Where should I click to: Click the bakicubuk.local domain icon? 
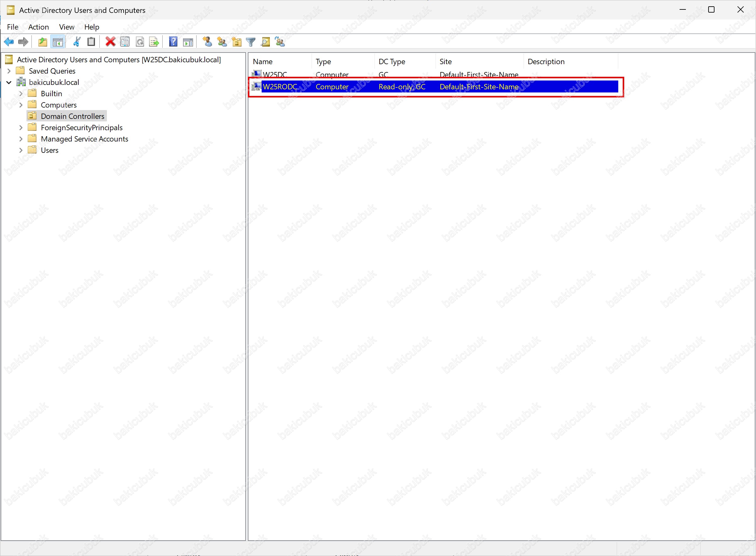pos(21,82)
